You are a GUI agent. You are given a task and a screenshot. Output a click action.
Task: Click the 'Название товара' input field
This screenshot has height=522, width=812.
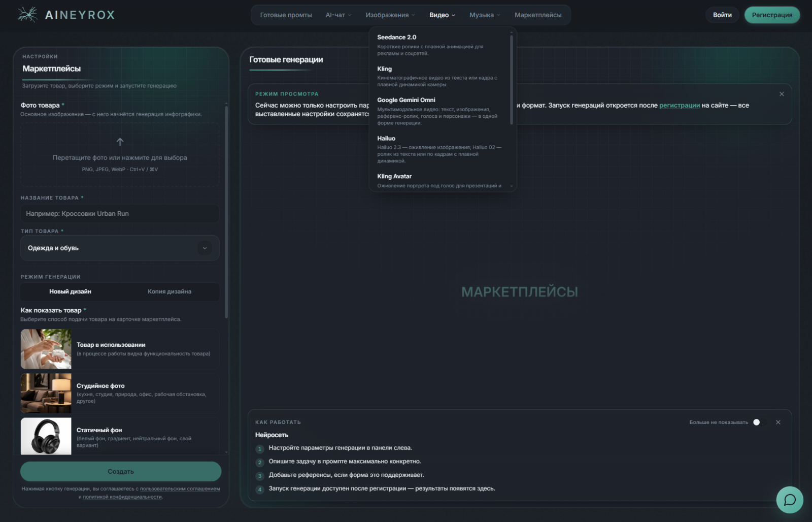click(120, 214)
